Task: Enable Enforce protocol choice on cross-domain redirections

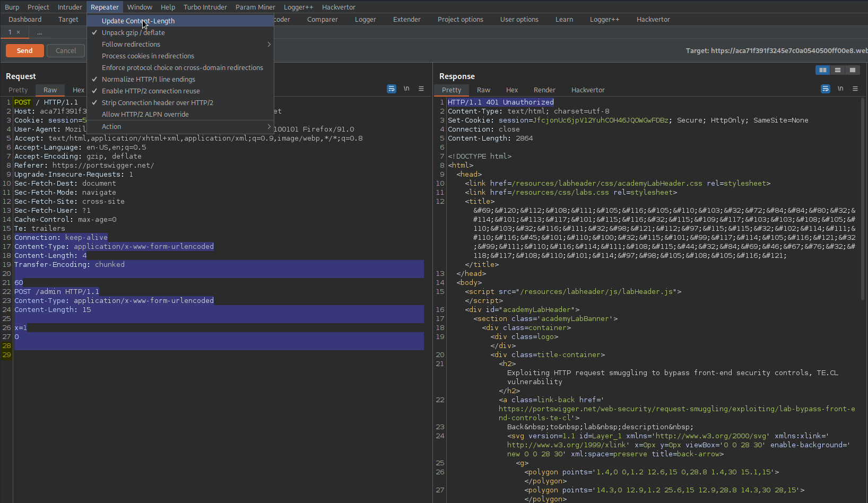Action: click(x=180, y=68)
